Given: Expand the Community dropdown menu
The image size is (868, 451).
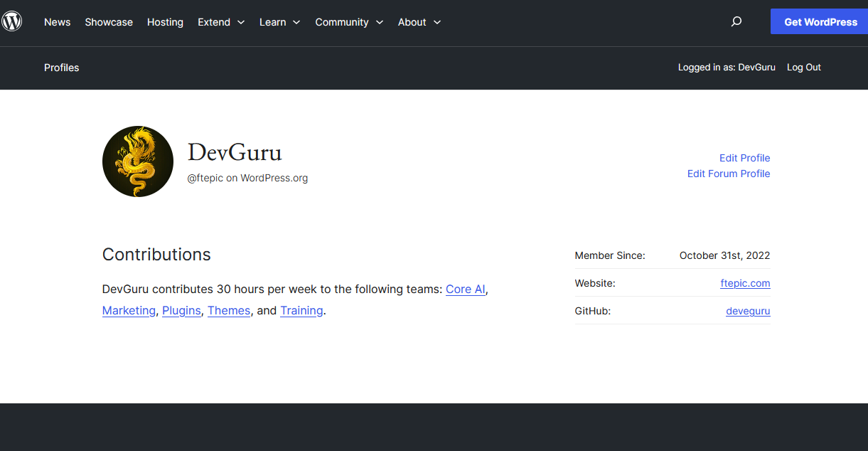Looking at the screenshot, I should (349, 22).
